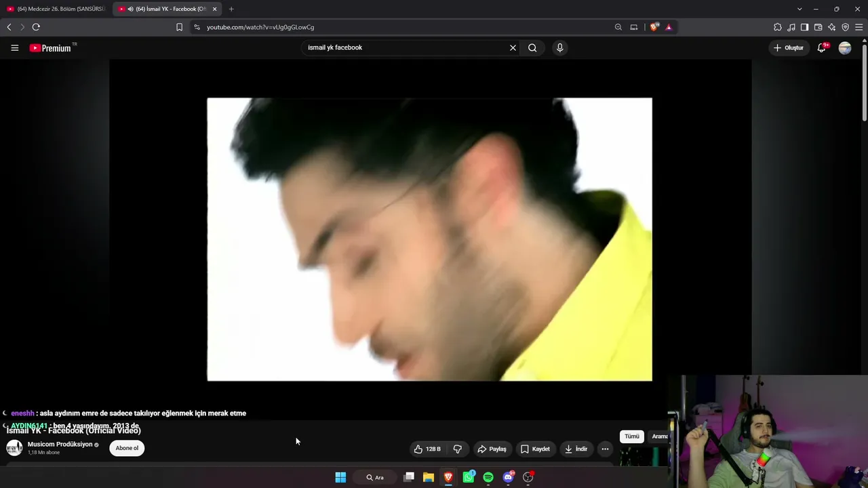This screenshot has width=868, height=488.
Task: Switch to the Medcezir 26. Bölüm tab
Action: tap(56, 9)
